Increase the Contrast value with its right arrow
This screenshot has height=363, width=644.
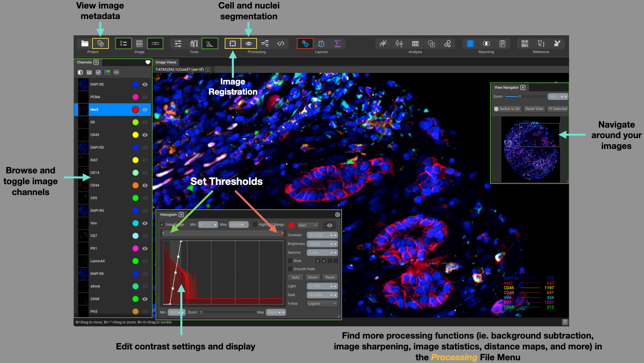coord(335,235)
